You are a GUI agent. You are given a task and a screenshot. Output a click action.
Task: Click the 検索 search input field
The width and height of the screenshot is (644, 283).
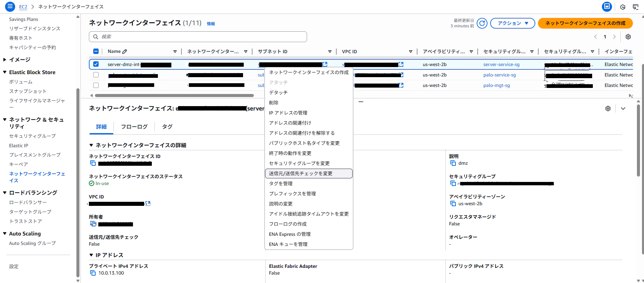[198, 37]
